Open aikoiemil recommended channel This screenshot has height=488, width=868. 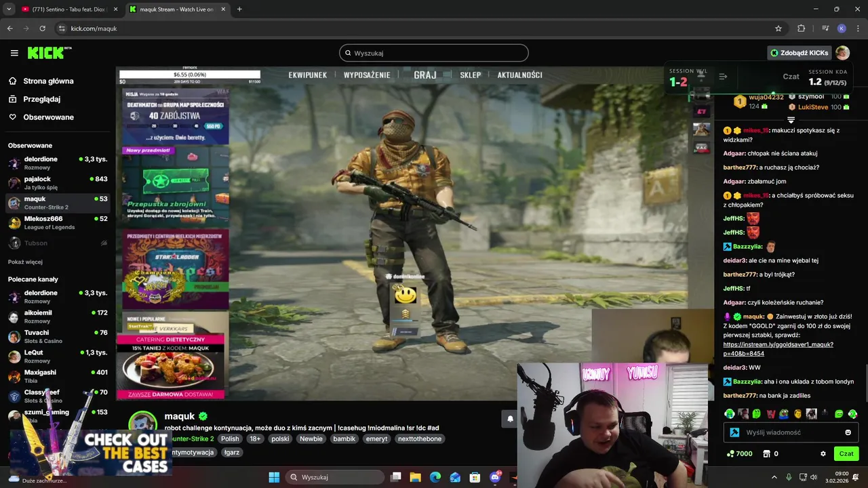pos(58,317)
